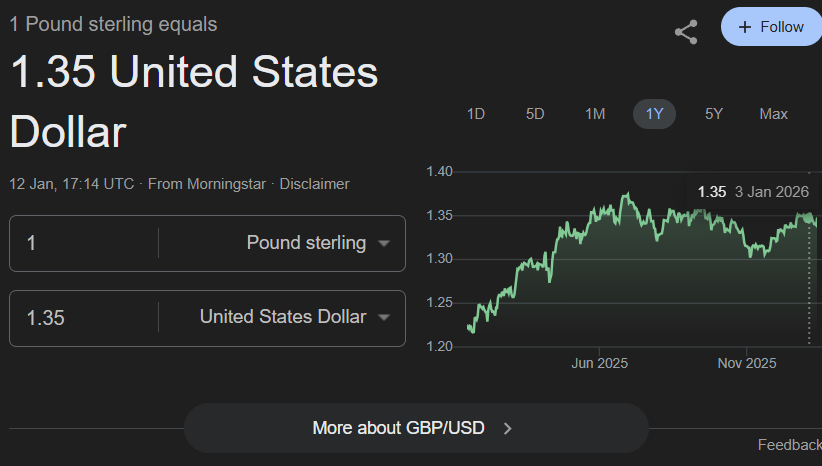
Task: Open the United States Dollar currency selector
Action: click(x=384, y=318)
